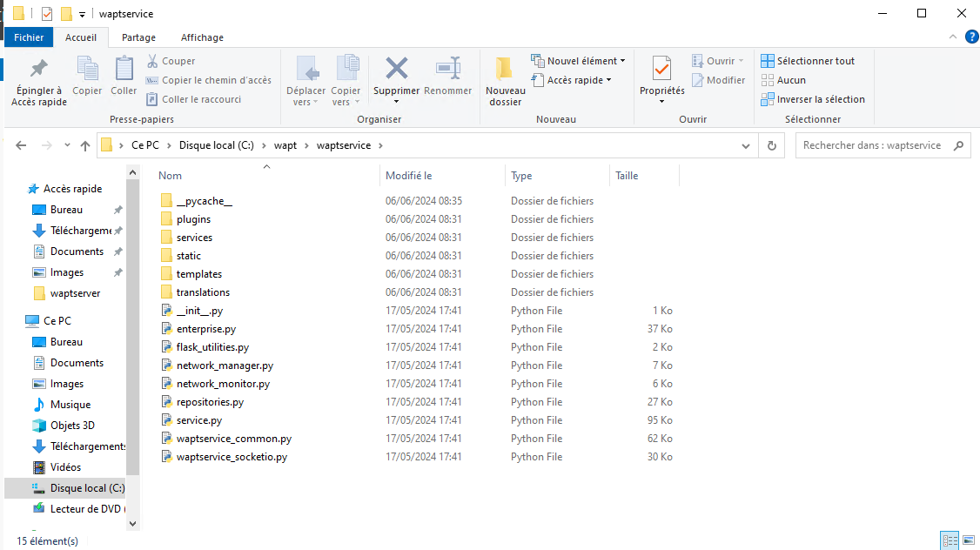Click Inverser la sélection
This screenshot has height=550, width=980.
point(813,99)
